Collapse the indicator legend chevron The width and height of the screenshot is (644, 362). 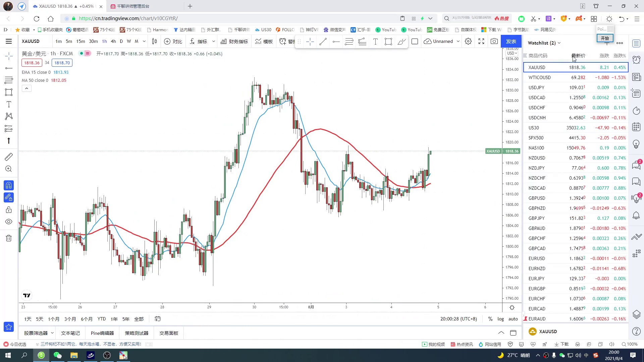26,88
